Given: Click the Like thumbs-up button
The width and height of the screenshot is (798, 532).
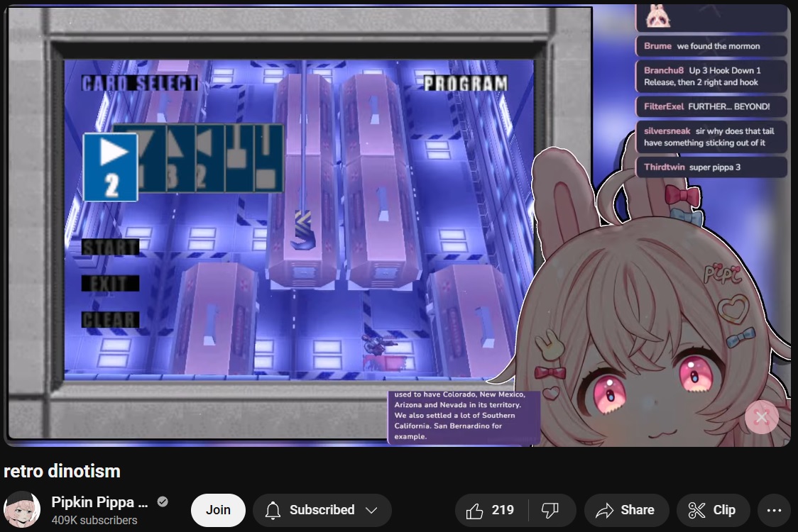Looking at the screenshot, I should click(491, 510).
